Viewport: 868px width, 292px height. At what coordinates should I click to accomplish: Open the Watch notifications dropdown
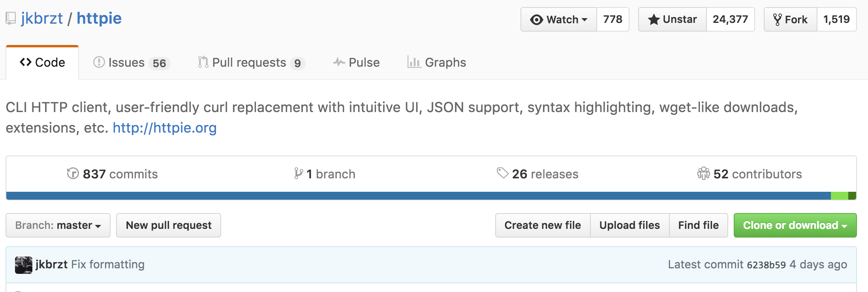coord(559,19)
